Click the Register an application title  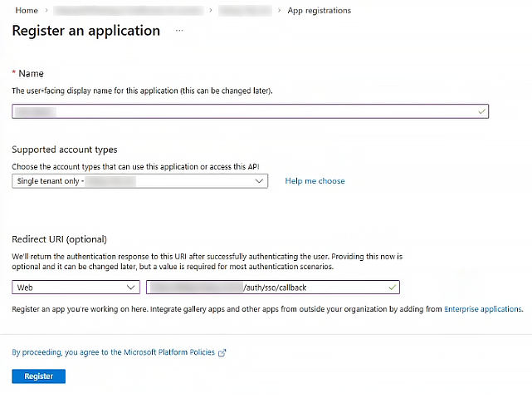click(x=85, y=31)
